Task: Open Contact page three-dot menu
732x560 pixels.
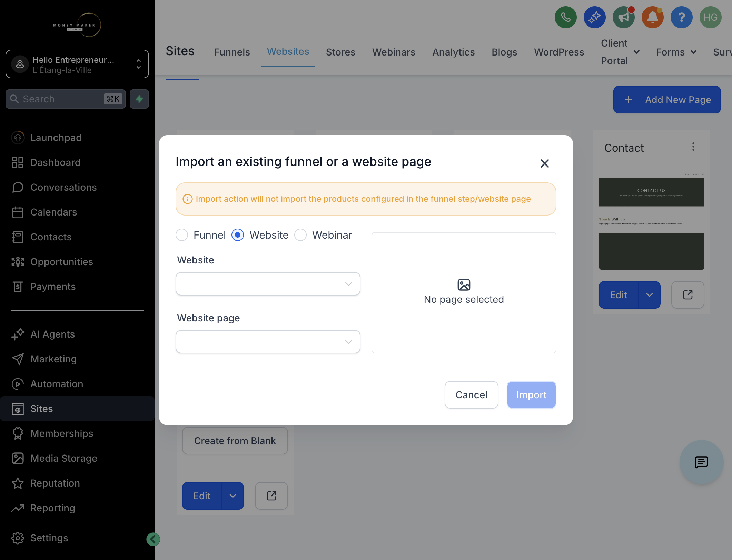Action: pos(693,147)
